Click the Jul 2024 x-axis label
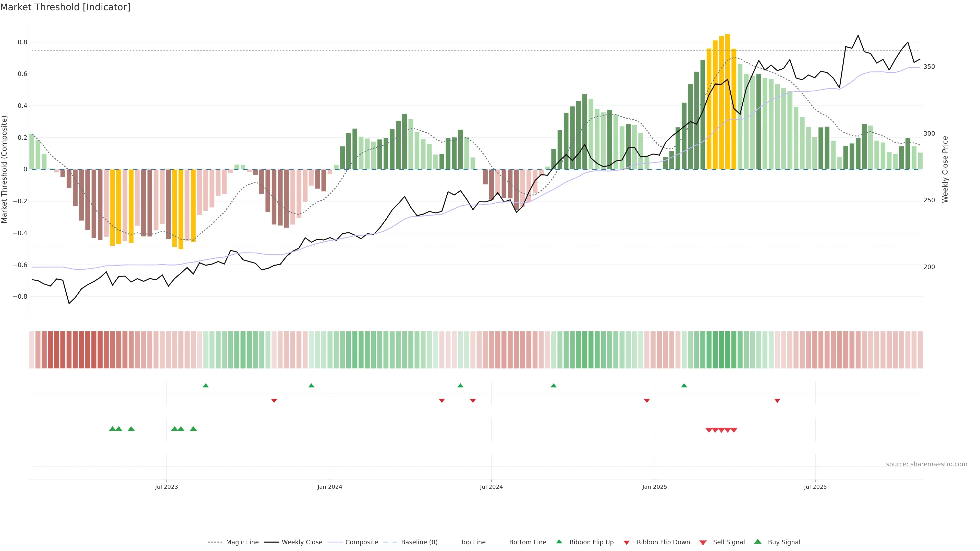 pos(491,487)
